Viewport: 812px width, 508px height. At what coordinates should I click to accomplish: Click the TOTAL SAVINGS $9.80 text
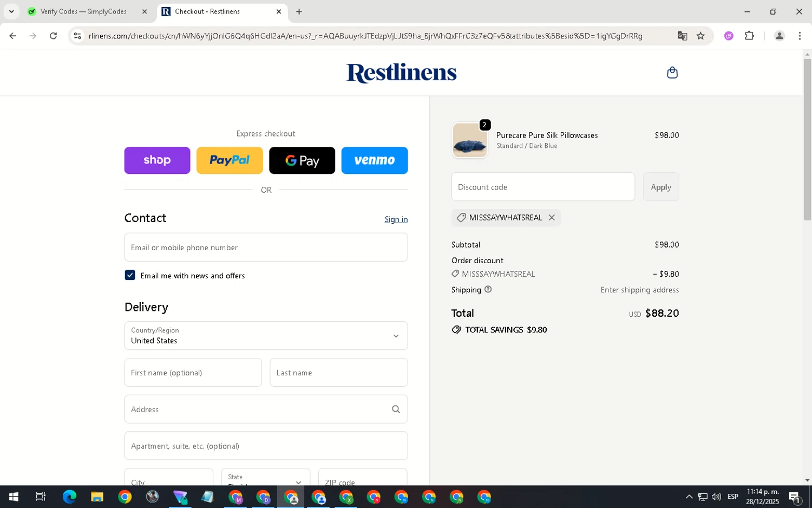[506, 330]
